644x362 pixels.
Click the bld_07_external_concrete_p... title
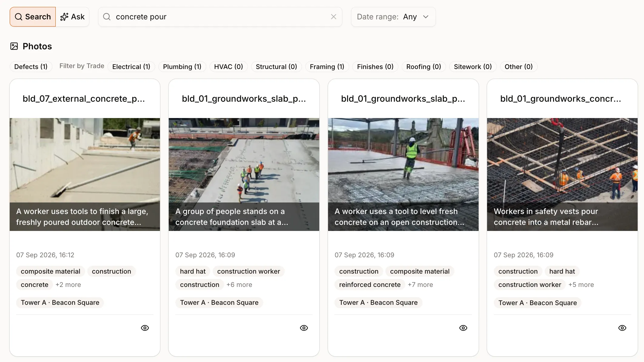[x=84, y=99]
